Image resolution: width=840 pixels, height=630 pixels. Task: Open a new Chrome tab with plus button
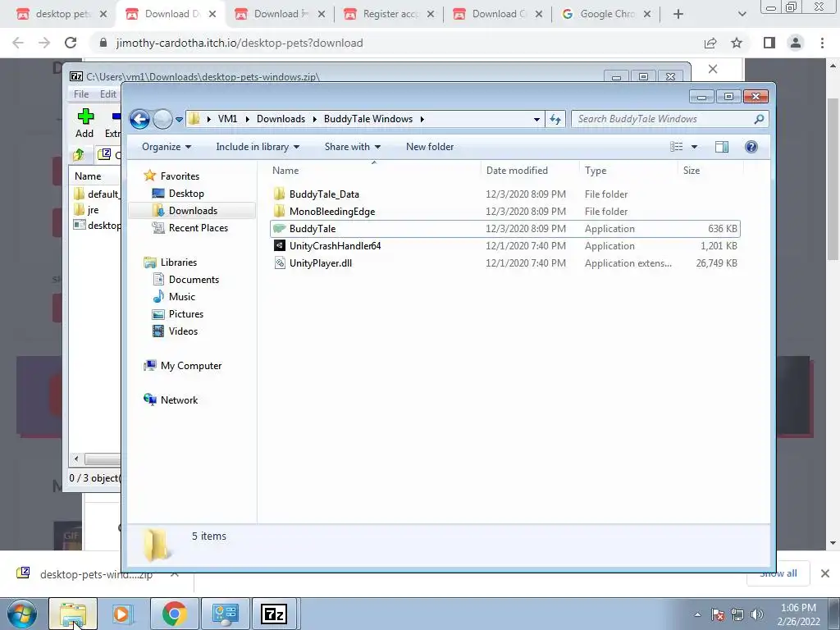(678, 14)
